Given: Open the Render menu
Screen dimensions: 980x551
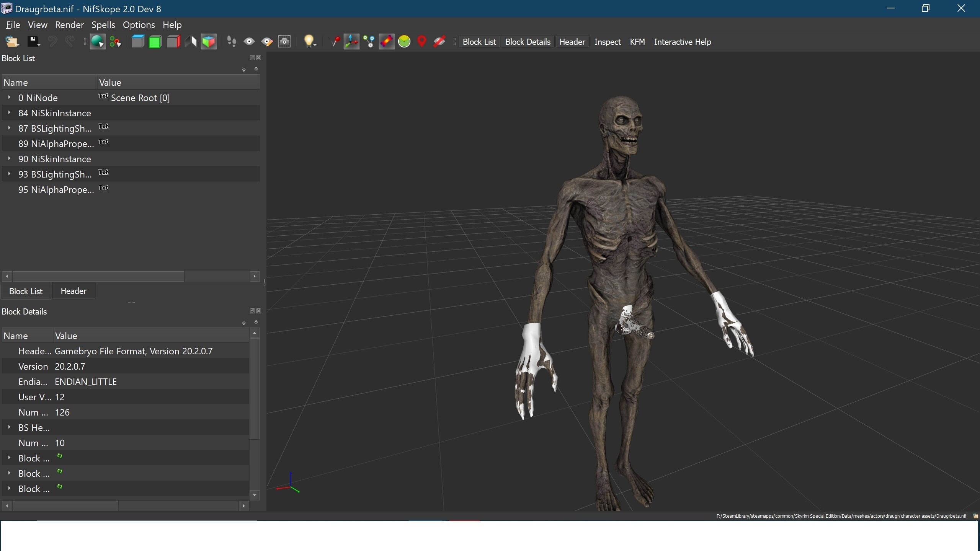Looking at the screenshot, I should (x=69, y=25).
